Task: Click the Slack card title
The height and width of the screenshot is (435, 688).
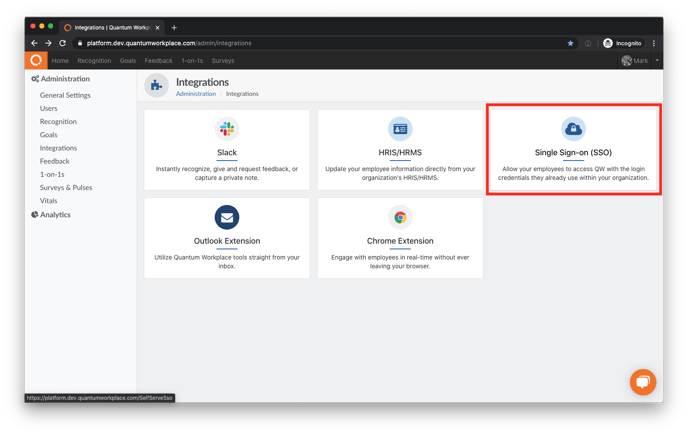Action: tap(227, 152)
